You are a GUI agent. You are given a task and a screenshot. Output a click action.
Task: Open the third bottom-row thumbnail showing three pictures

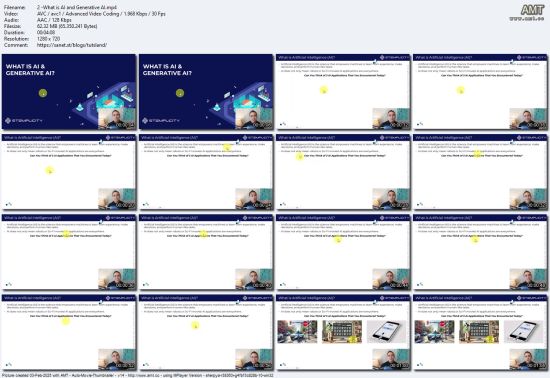pyautogui.click(x=343, y=333)
